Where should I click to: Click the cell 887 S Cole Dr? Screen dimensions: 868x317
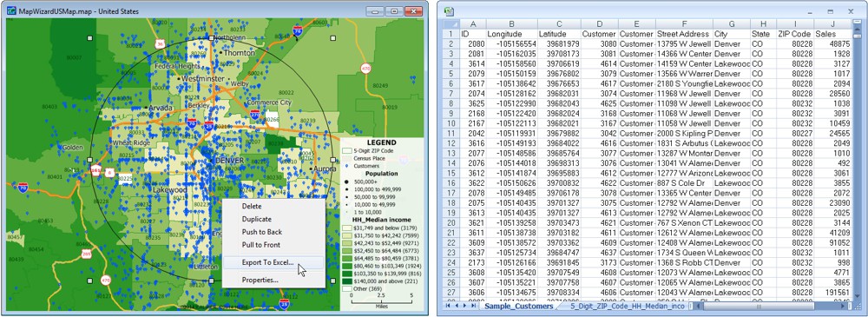click(684, 183)
